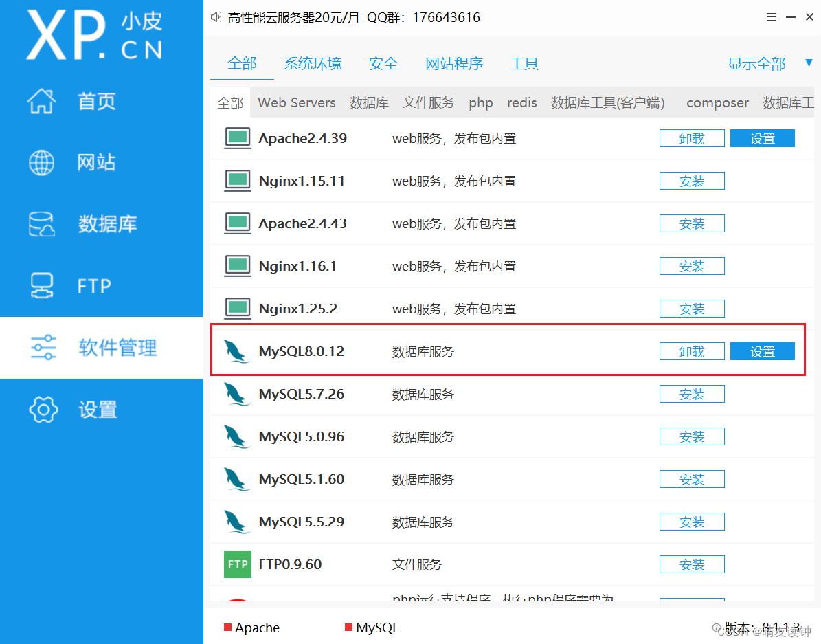Open the hamburger menu icon
Image resolution: width=821 pixels, height=644 pixels.
click(x=772, y=16)
